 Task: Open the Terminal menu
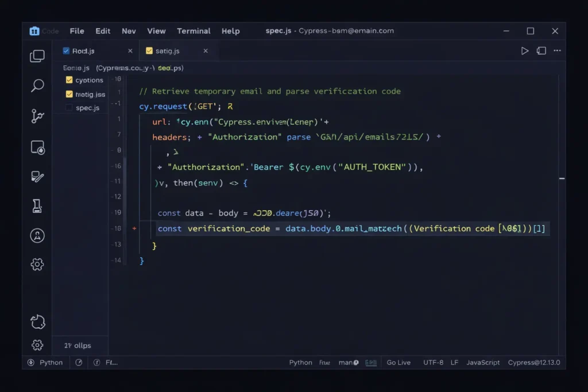coord(194,31)
